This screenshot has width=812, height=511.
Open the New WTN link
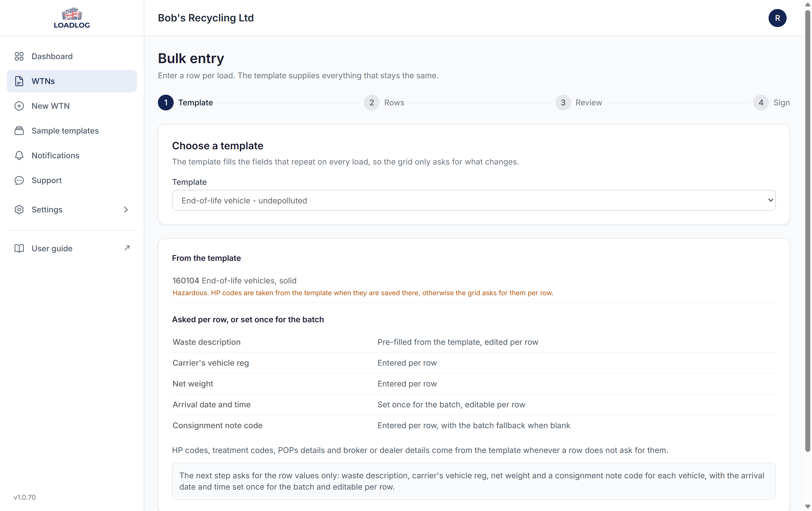pyautogui.click(x=72, y=106)
